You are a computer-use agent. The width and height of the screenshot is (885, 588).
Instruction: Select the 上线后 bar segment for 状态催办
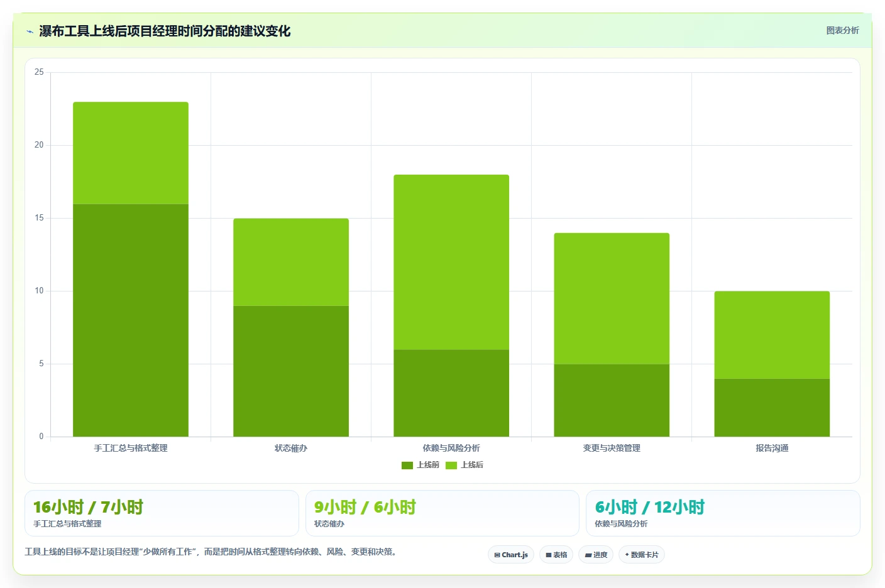click(291, 262)
